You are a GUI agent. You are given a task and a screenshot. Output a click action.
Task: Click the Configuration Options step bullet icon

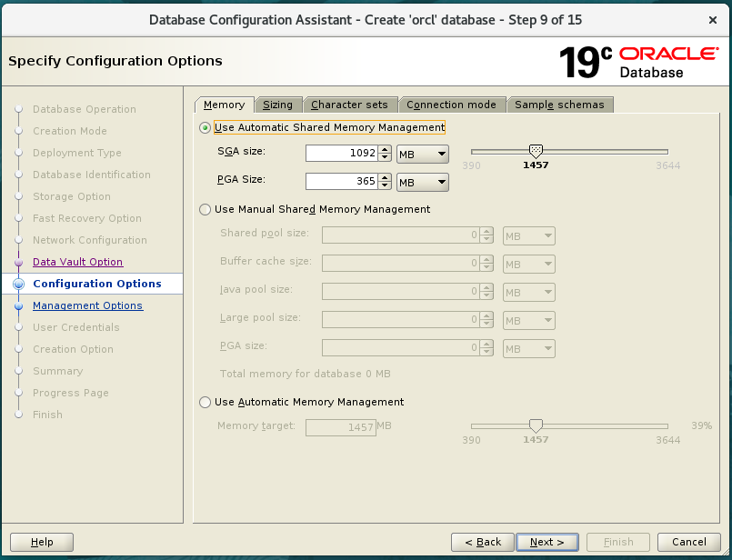pos(19,284)
